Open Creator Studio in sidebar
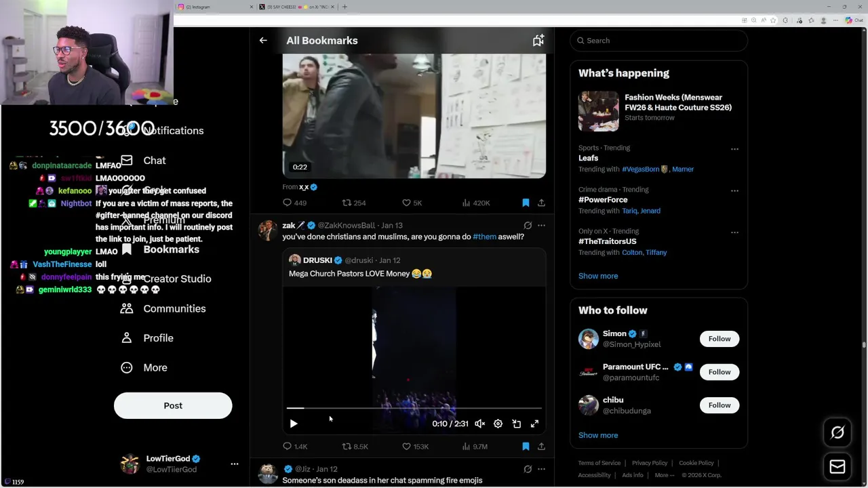The width and height of the screenshot is (868, 488). pyautogui.click(x=165, y=279)
